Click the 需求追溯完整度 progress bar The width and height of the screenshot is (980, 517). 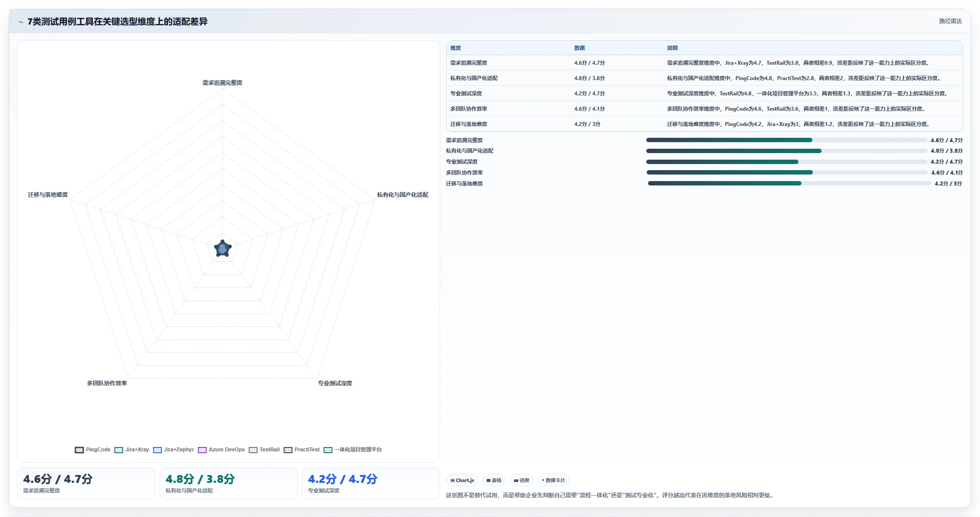pos(787,140)
